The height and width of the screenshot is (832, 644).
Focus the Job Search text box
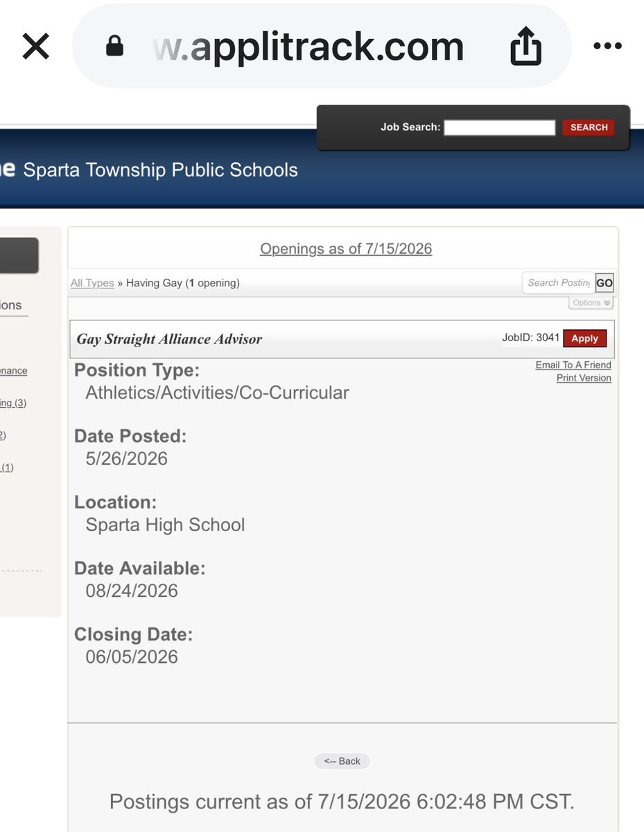pos(500,128)
